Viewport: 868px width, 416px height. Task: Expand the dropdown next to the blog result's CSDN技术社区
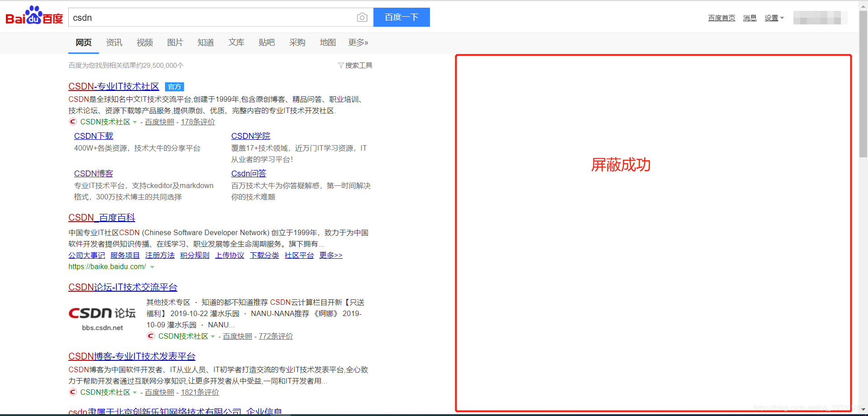pos(135,392)
